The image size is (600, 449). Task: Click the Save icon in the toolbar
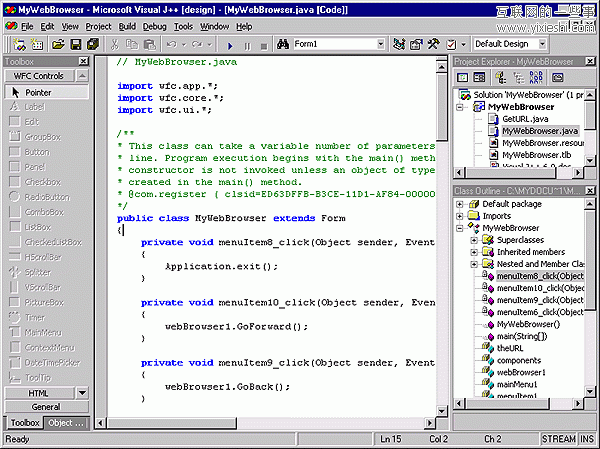tap(74, 45)
